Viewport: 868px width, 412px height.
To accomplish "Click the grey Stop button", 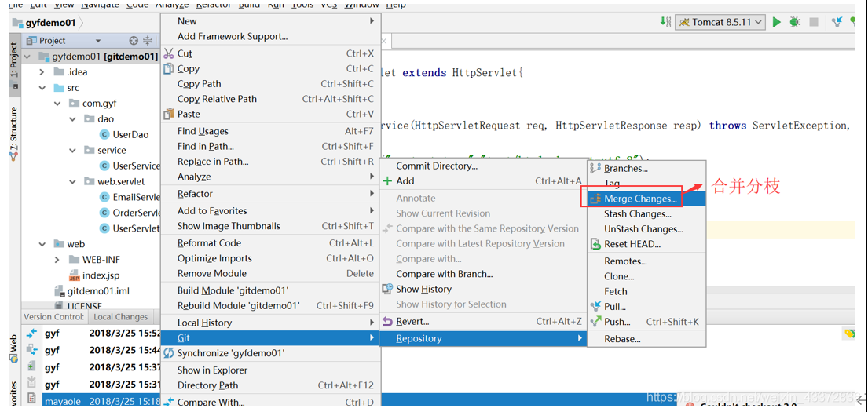I will (x=814, y=22).
